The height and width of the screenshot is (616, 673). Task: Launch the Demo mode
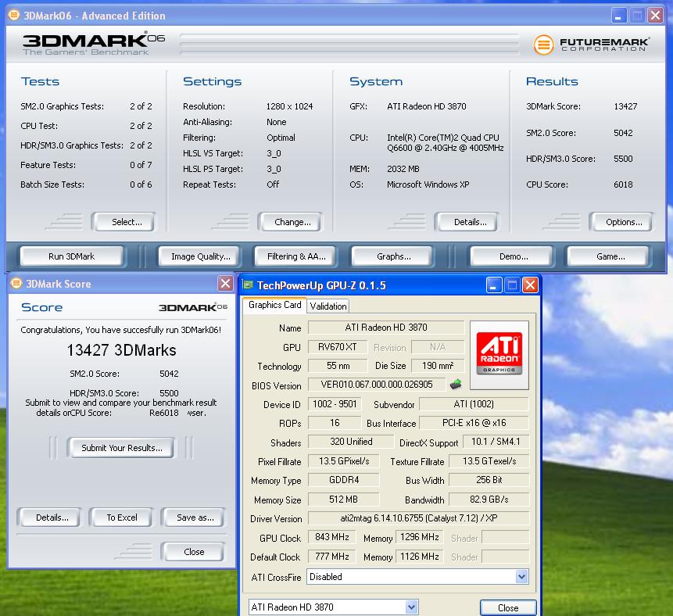coord(512,256)
